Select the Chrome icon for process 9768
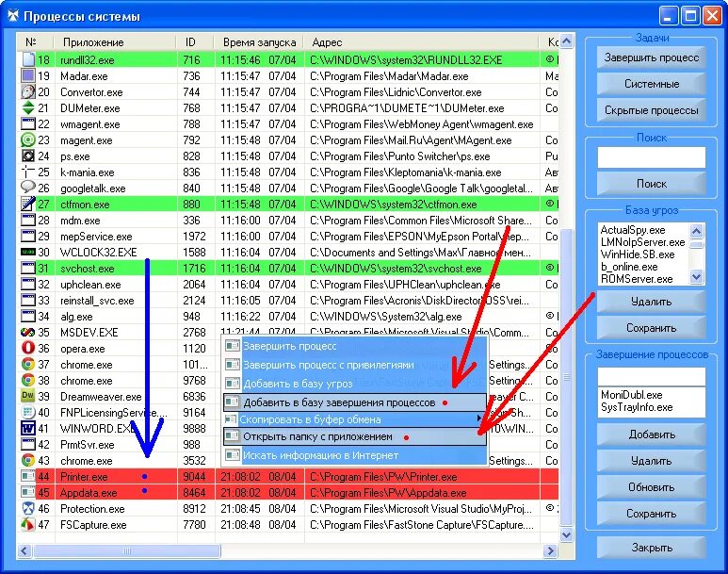728x574 pixels. click(x=28, y=380)
